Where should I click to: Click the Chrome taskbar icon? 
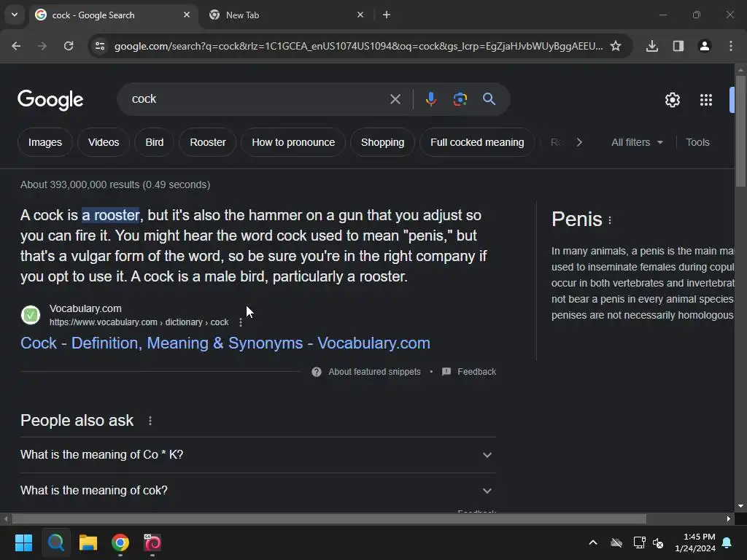pyautogui.click(x=120, y=542)
